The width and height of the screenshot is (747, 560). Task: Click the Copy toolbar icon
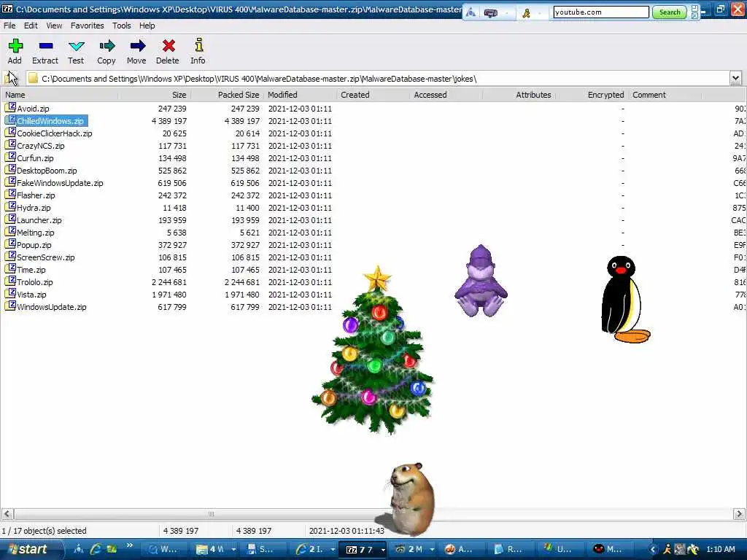(107, 46)
